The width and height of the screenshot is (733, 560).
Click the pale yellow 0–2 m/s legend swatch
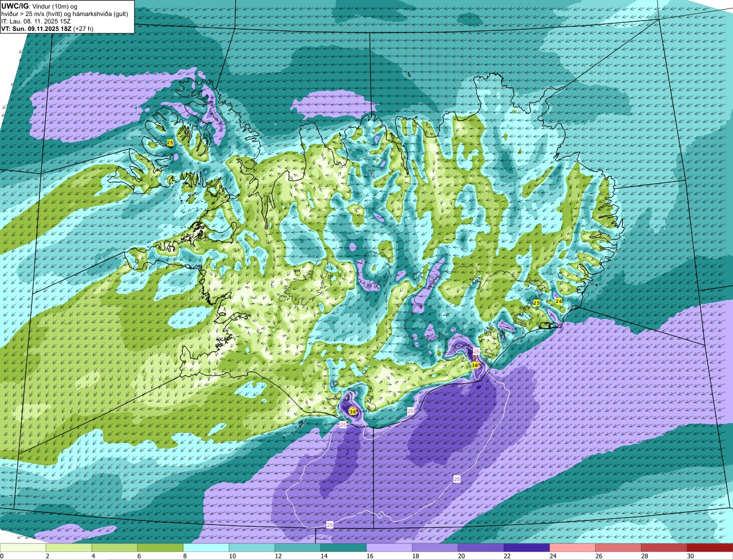23,547
